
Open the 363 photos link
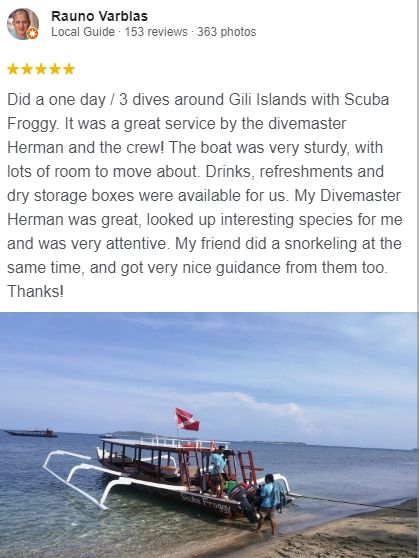click(x=226, y=32)
